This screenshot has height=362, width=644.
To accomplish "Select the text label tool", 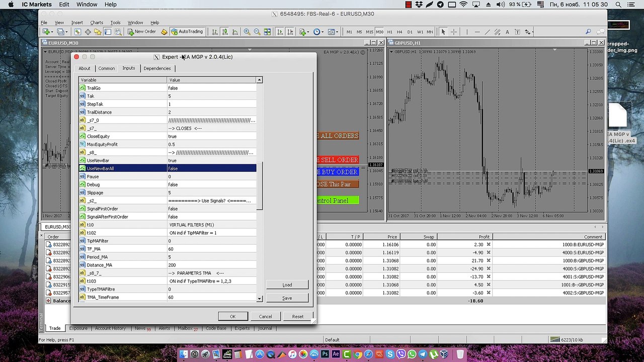I will [x=517, y=32].
